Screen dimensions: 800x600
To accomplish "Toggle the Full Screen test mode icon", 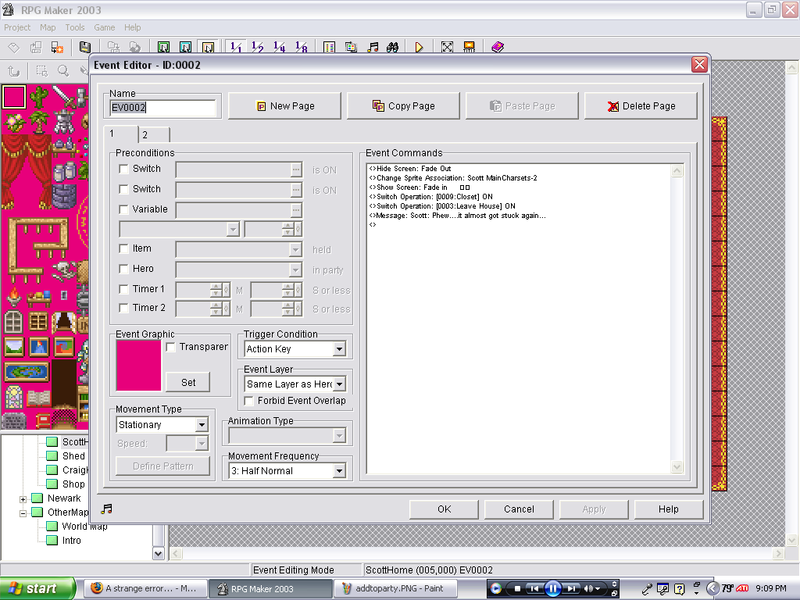I will [x=447, y=47].
